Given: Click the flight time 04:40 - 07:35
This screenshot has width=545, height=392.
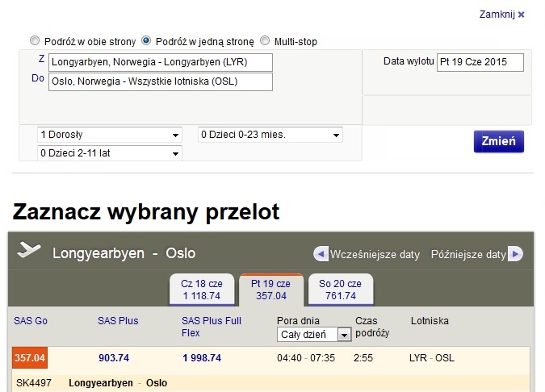Looking at the screenshot, I should coord(306,358).
